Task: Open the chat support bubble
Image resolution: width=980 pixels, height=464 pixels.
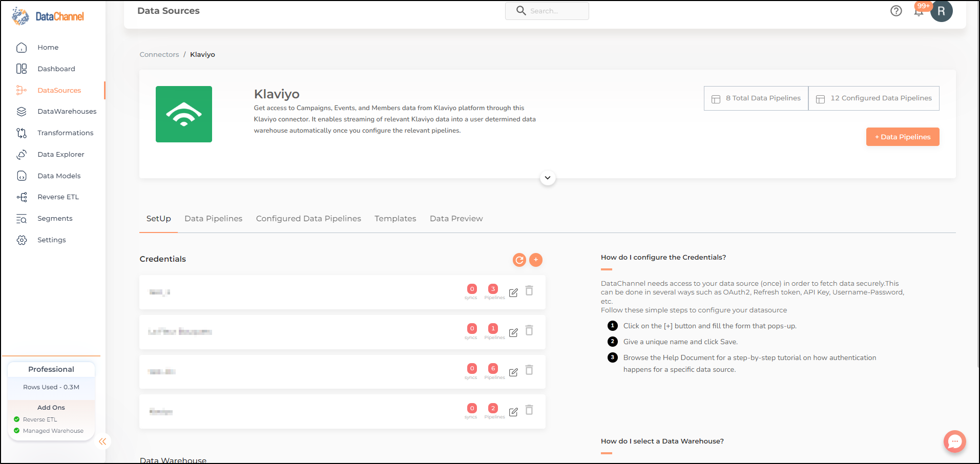Action: click(955, 441)
